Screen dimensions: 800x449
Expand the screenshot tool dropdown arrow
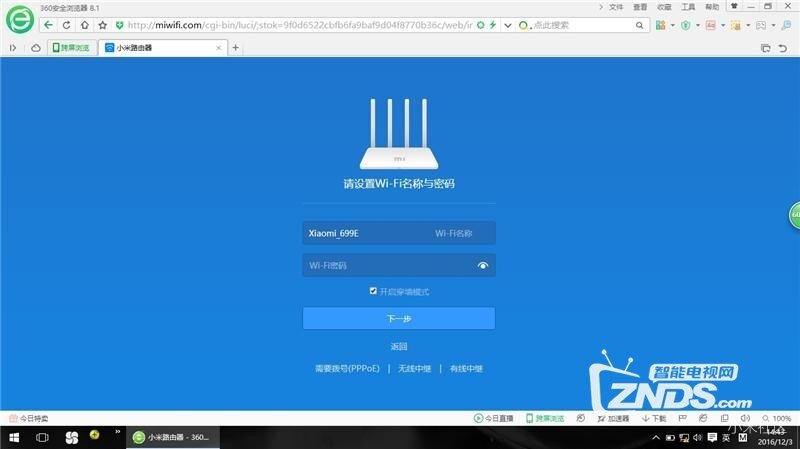coord(773,25)
